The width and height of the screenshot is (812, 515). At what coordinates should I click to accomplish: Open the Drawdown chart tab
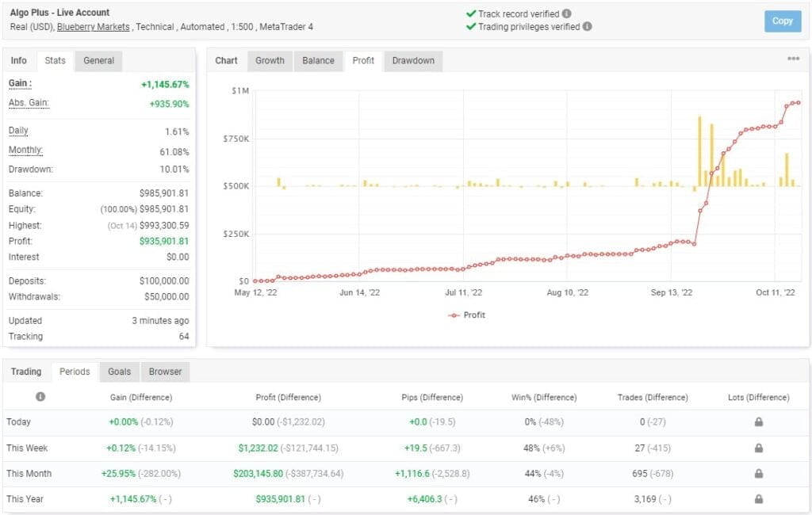pyautogui.click(x=412, y=60)
